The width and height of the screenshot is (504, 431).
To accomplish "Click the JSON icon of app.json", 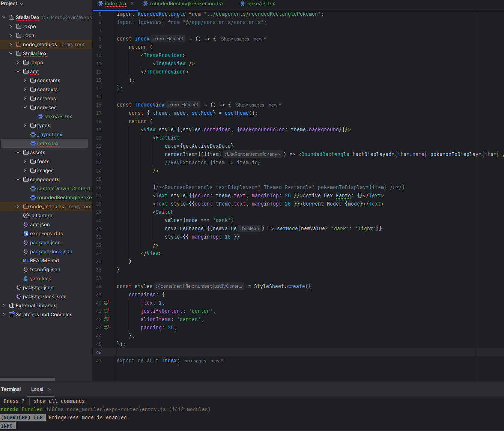I will [x=26, y=224].
